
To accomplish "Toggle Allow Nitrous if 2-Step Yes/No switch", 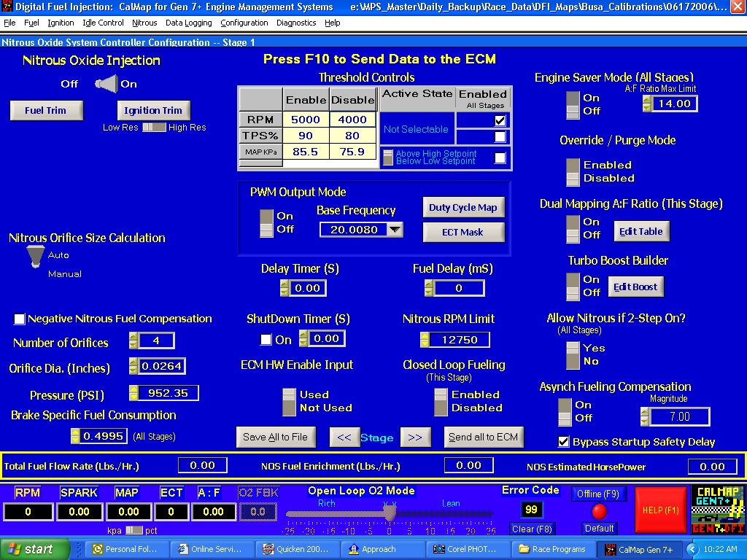I will pos(573,355).
